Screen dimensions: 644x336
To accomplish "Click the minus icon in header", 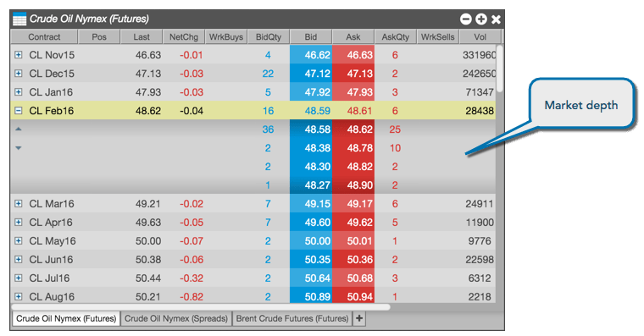I will click(466, 19).
